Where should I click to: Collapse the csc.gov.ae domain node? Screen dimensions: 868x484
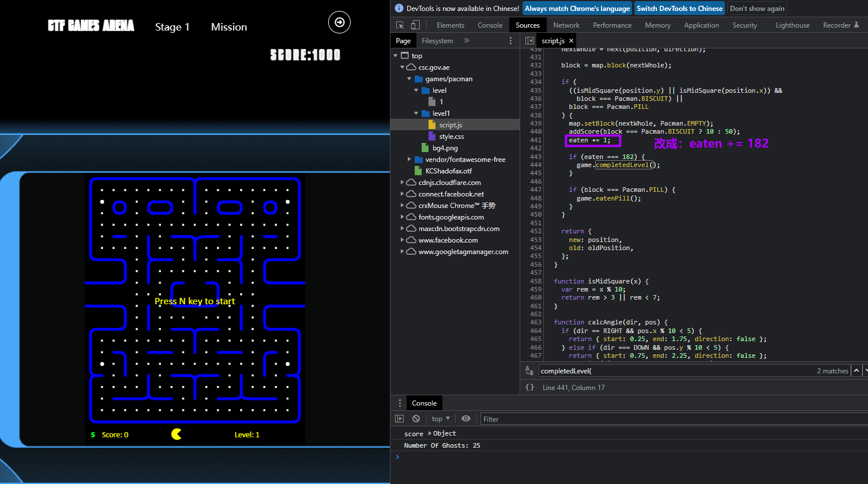[x=403, y=67]
